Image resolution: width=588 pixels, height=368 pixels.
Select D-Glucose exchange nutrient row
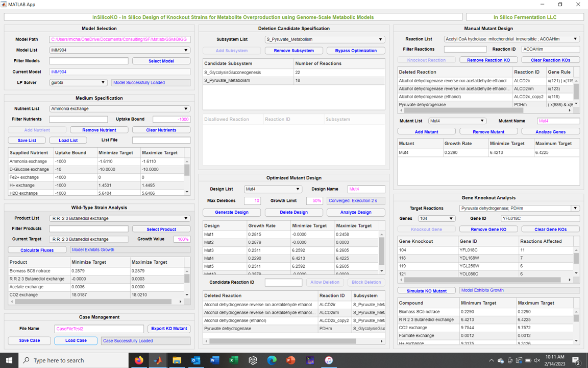96,169
